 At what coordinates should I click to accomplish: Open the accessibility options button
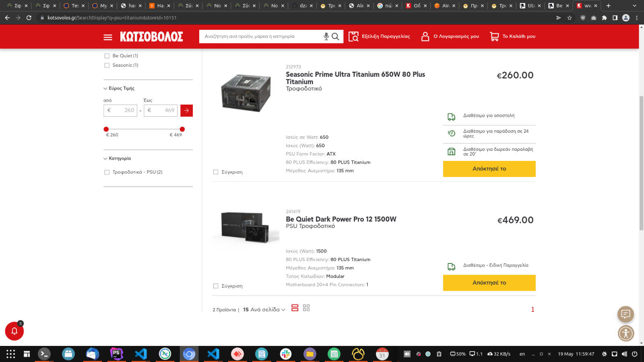(626, 333)
